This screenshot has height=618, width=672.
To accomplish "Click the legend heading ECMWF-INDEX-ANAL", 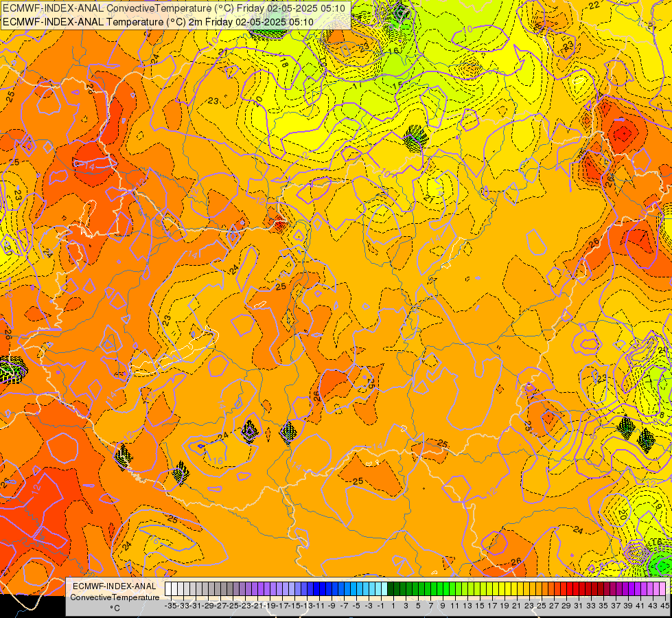I will (x=115, y=586).
